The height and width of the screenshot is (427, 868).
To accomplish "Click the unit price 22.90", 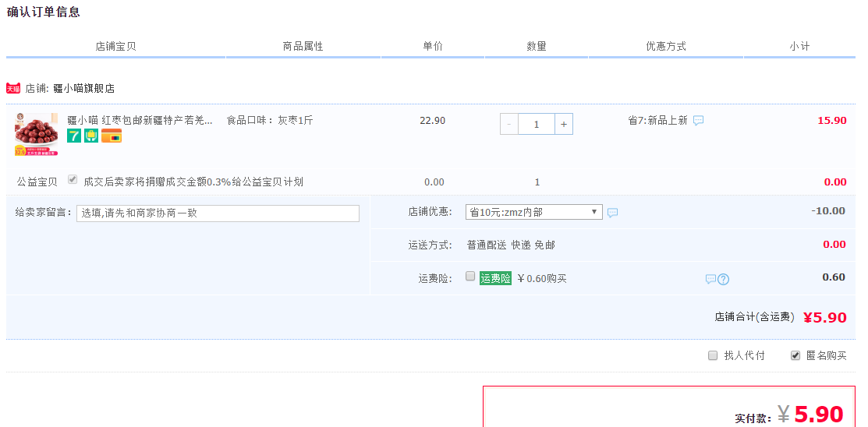I will coord(432,121).
